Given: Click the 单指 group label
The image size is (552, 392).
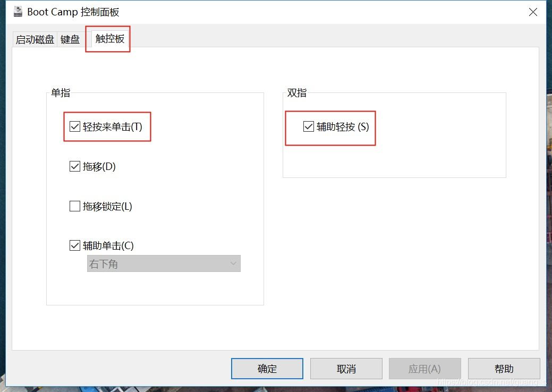Looking at the screenshot, I should click(x=61, y=93).
